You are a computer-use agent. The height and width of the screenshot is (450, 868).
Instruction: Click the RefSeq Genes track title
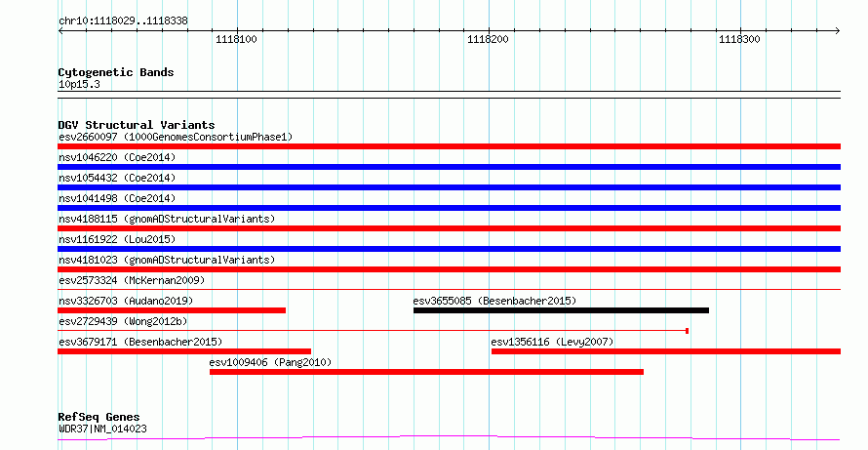tap(99, 417)
